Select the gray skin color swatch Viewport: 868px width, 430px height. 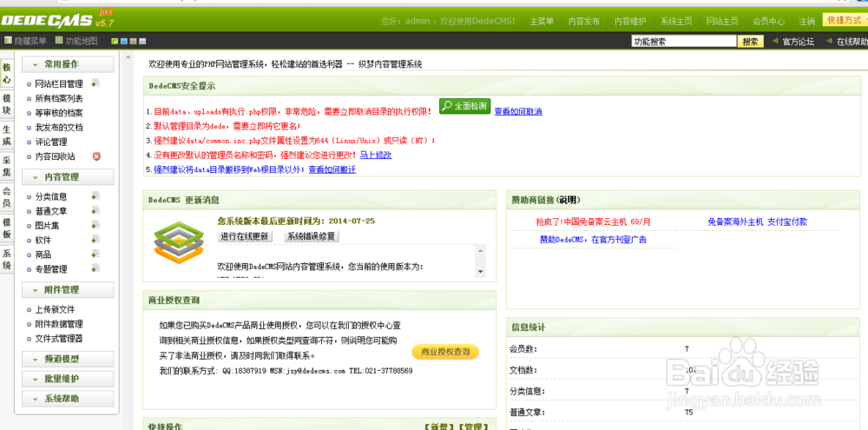click(x=142, y=41)
